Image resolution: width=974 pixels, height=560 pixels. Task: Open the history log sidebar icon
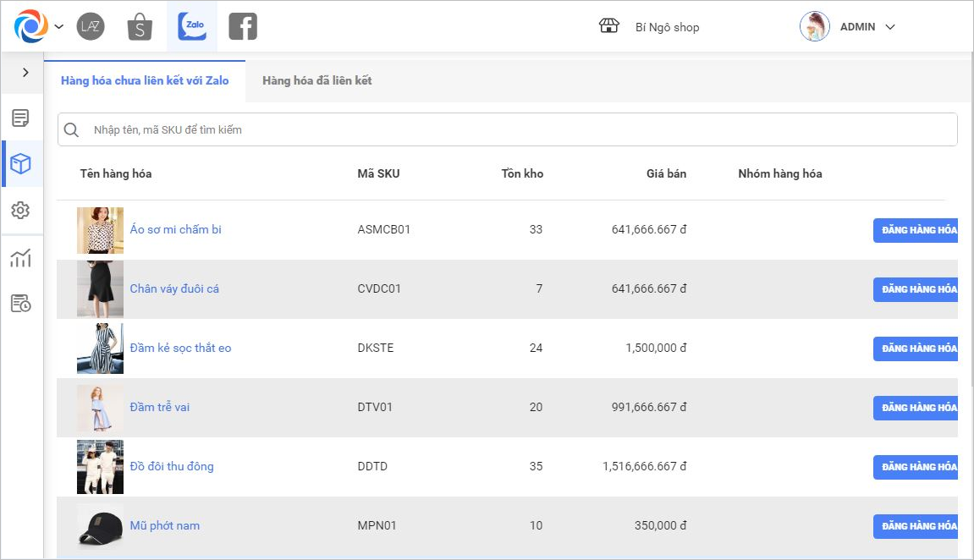coord(21,304)
